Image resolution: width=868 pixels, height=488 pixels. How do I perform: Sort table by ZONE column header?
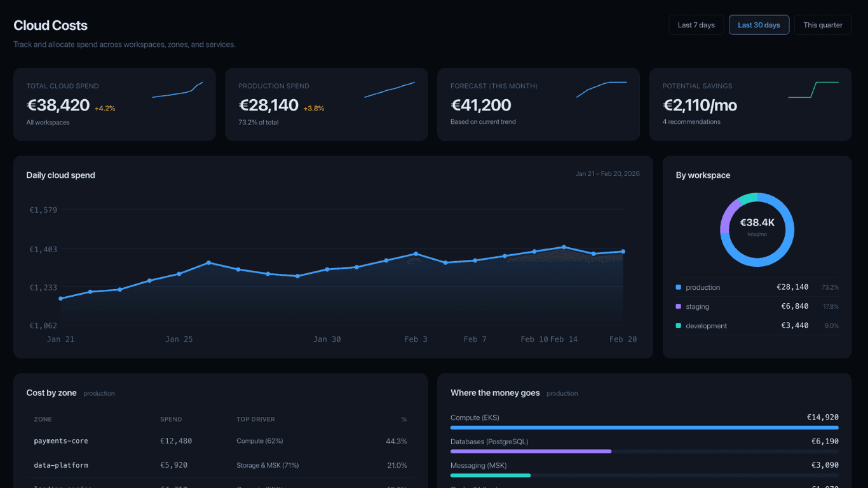[x=43, y=419]
